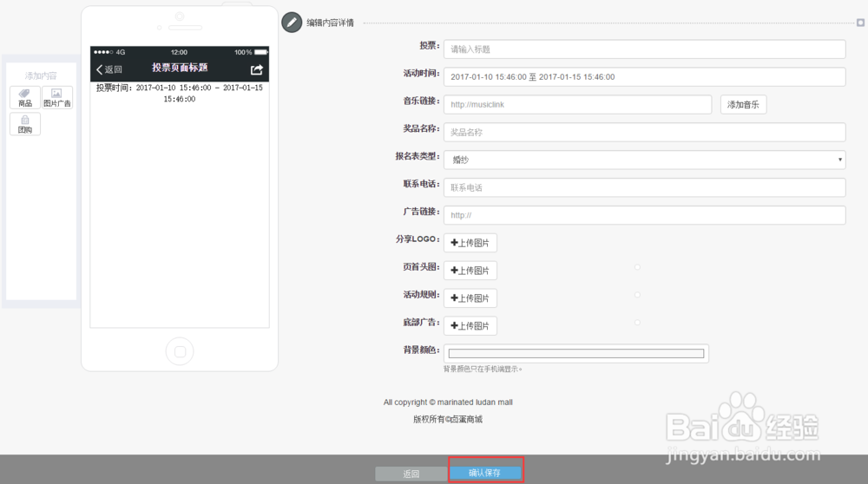Click the All copyright marinated ludan mall text

(448, 402)
